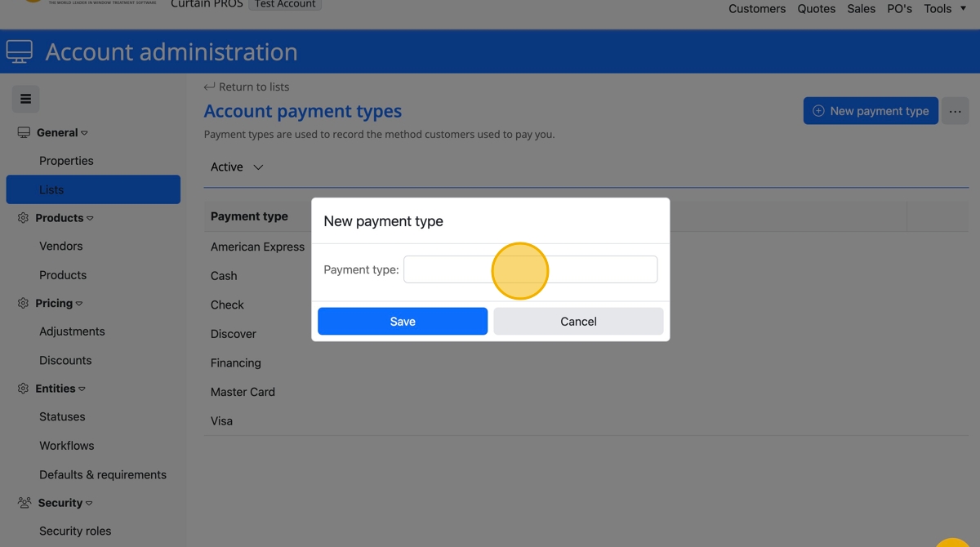Open Vendors in the sidebar
This screenshot has height=547, width=980.
(60, 246)
